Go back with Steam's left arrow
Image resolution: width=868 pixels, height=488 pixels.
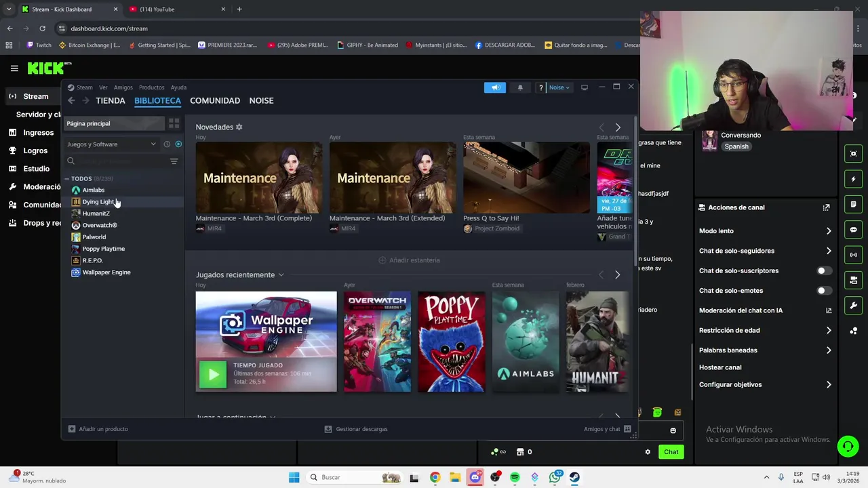click(x=71, y=100)
